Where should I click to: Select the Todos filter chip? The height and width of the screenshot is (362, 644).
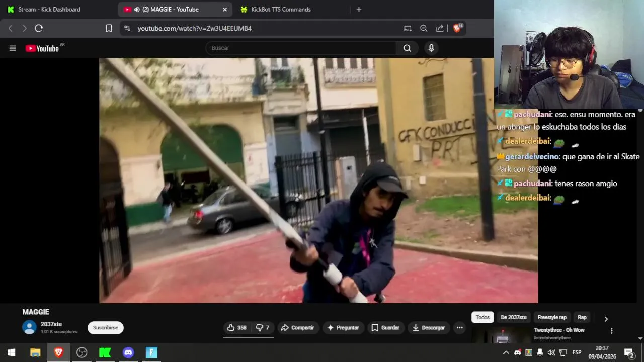482,317
